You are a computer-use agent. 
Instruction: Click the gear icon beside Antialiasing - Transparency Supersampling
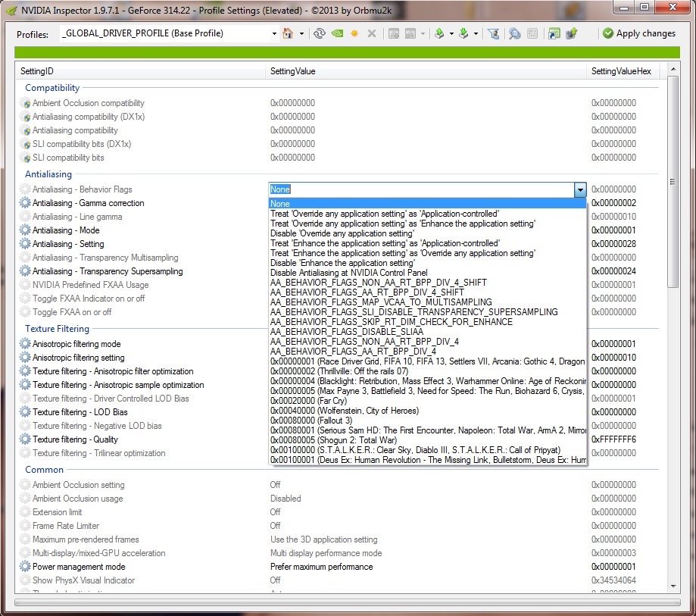click(x=25, y=271)
